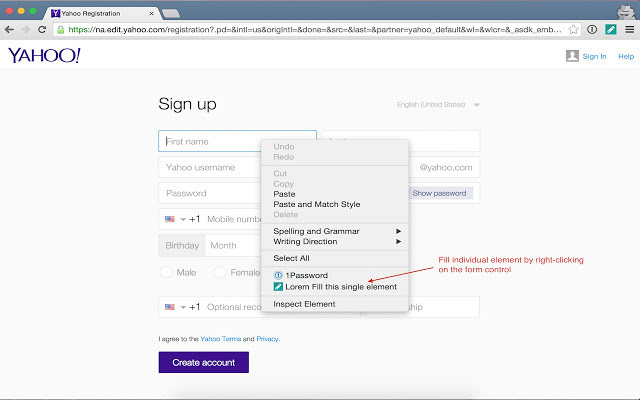Click the Show password button
640x400 pixels.
[439, 193]
